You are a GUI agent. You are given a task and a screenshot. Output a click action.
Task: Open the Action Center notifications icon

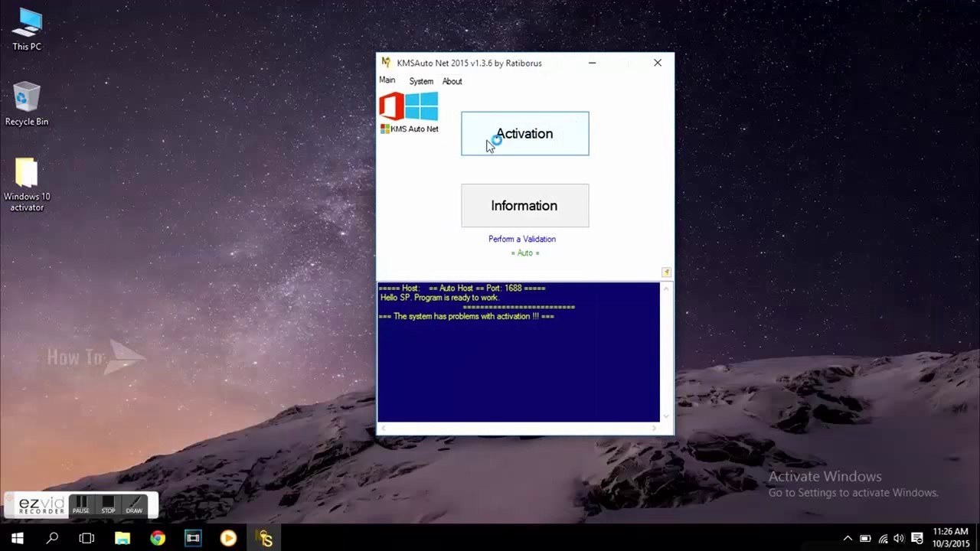[916, 538]
